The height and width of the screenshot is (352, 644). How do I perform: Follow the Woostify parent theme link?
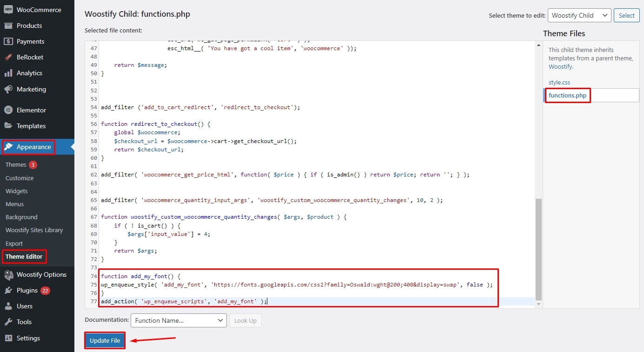pos(560,66)
